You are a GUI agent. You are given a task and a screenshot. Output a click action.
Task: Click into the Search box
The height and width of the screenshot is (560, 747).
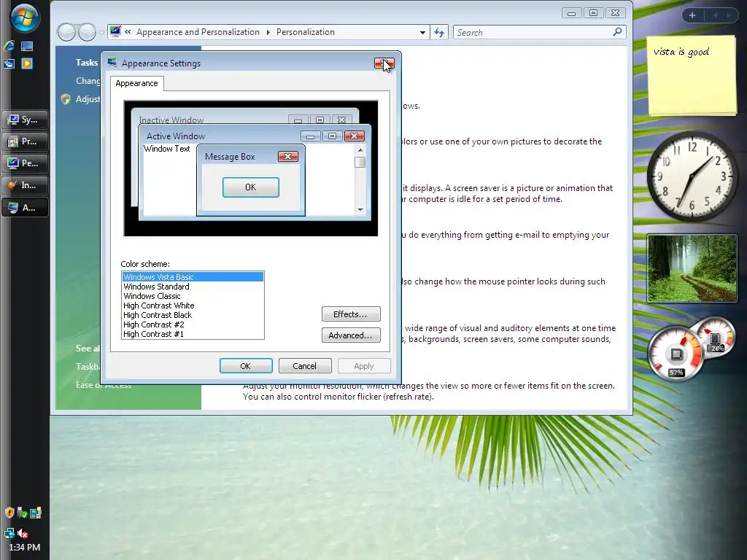point(539,32)
